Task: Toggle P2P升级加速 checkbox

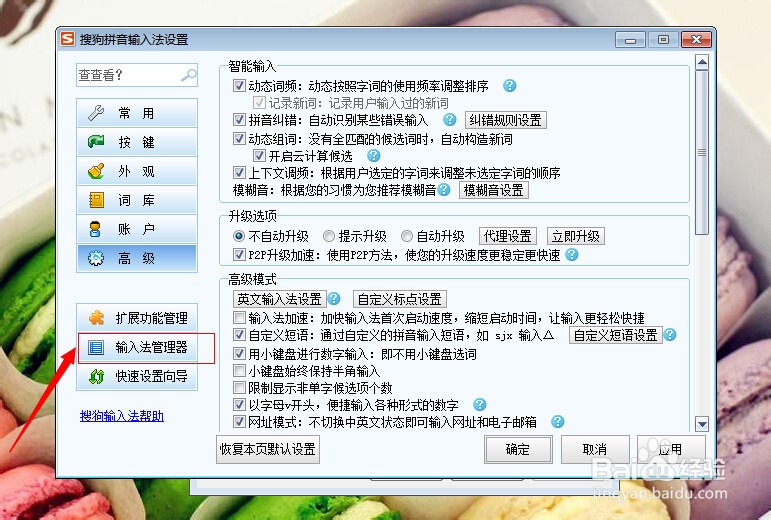Action: [239, 255]
